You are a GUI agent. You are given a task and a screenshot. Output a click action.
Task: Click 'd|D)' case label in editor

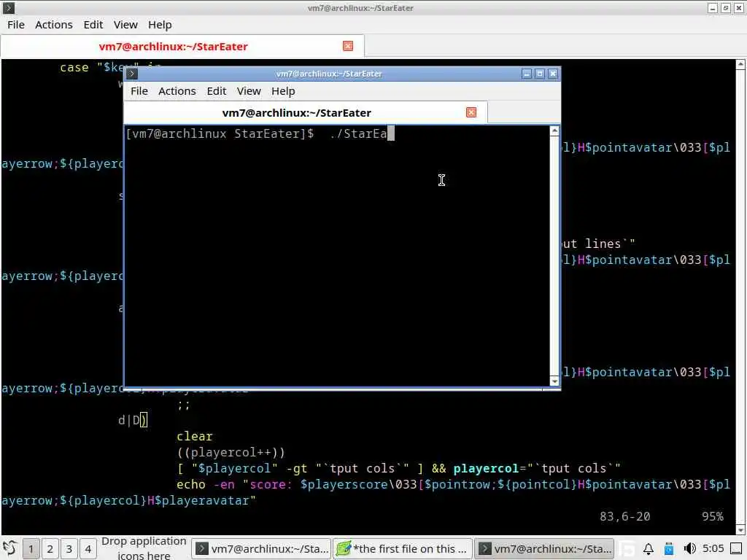coord(133,420)
